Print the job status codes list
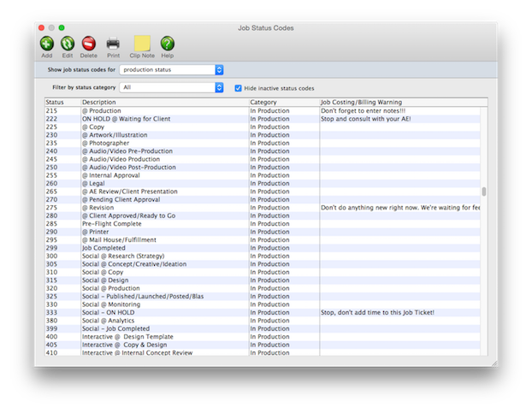532x413 pixels. click(x=113, y=43)
